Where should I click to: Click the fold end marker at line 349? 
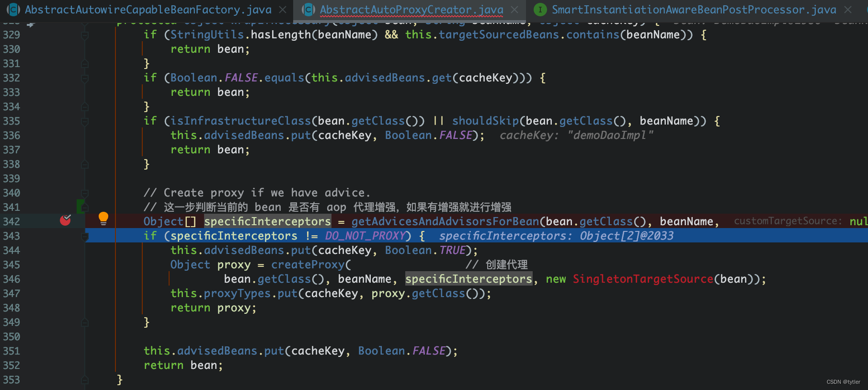pyautogui.click(x=85, y=322)
